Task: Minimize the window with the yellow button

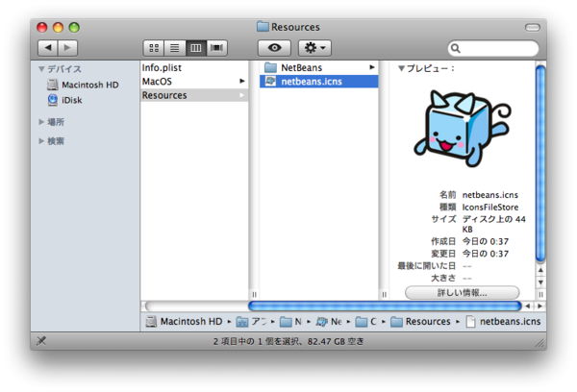Action: [58, 27]
